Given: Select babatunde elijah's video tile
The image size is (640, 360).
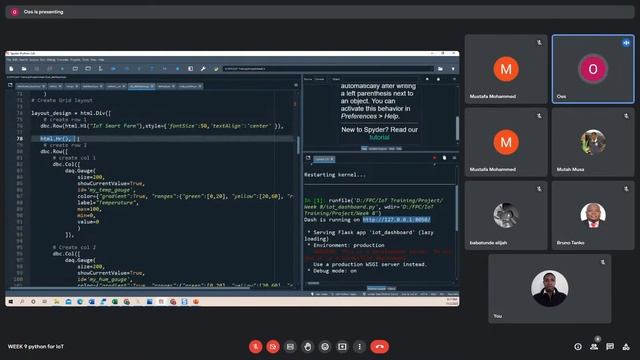Looking at the screenshot, I should 506,215.
